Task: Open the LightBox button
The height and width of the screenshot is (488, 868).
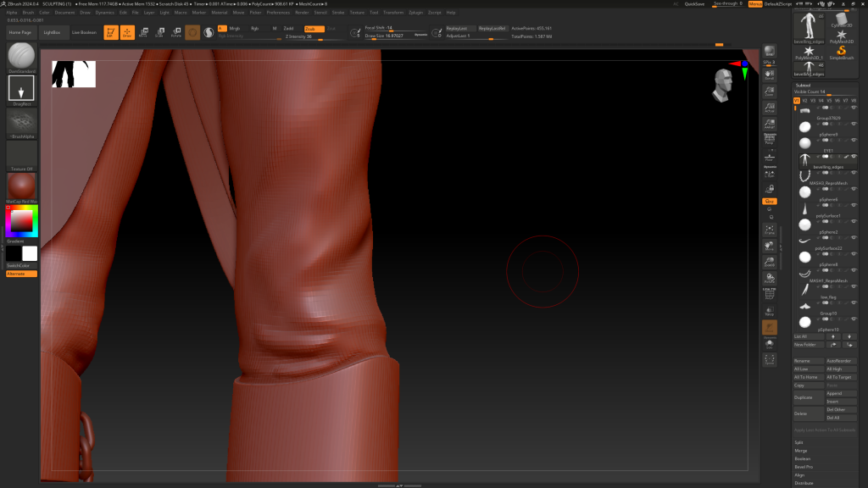Action: click(51, 32)
